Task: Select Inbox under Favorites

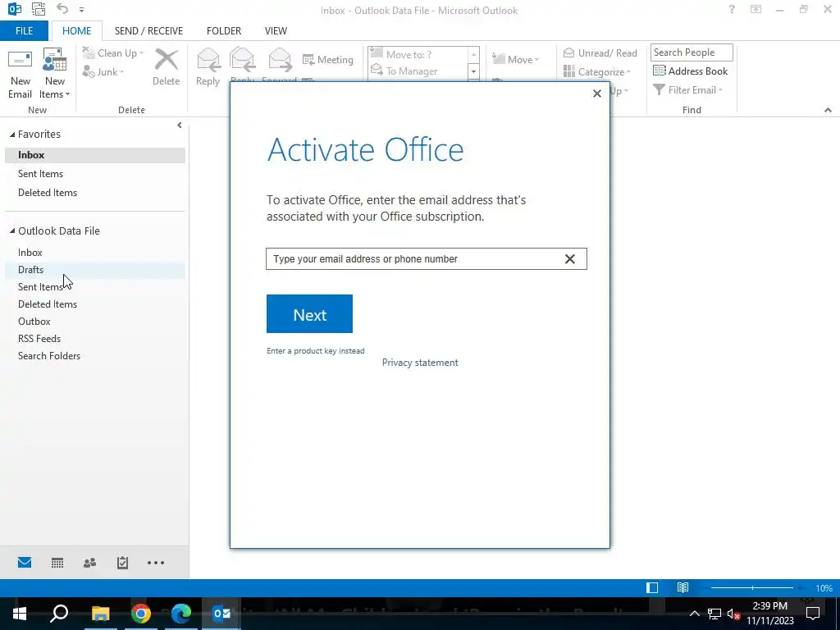Action: click(95, 155)
